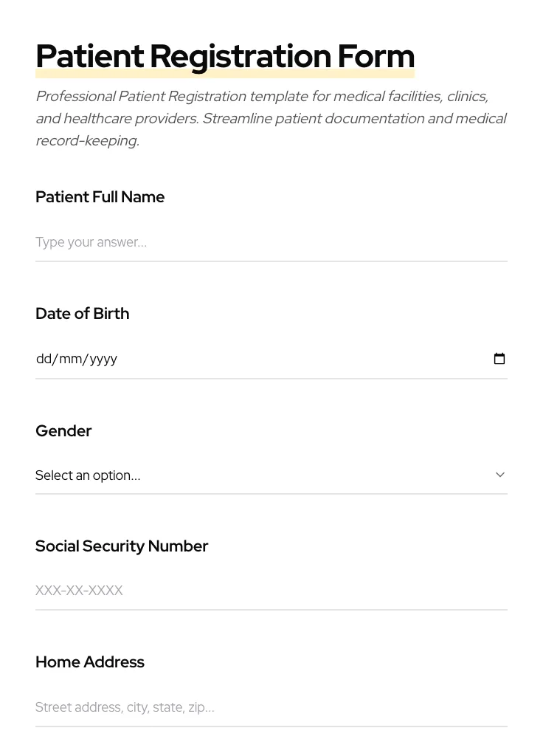Open the Date of Birth calendar picker icon
The height and width of the screenshot is (756, 543).
pos(499,358)
